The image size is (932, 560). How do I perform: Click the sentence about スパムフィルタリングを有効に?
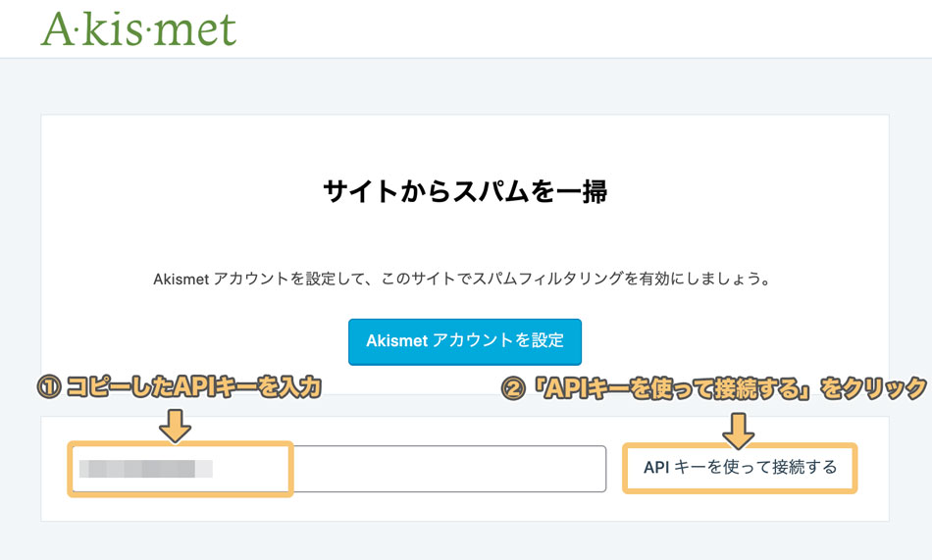(462, 279)
